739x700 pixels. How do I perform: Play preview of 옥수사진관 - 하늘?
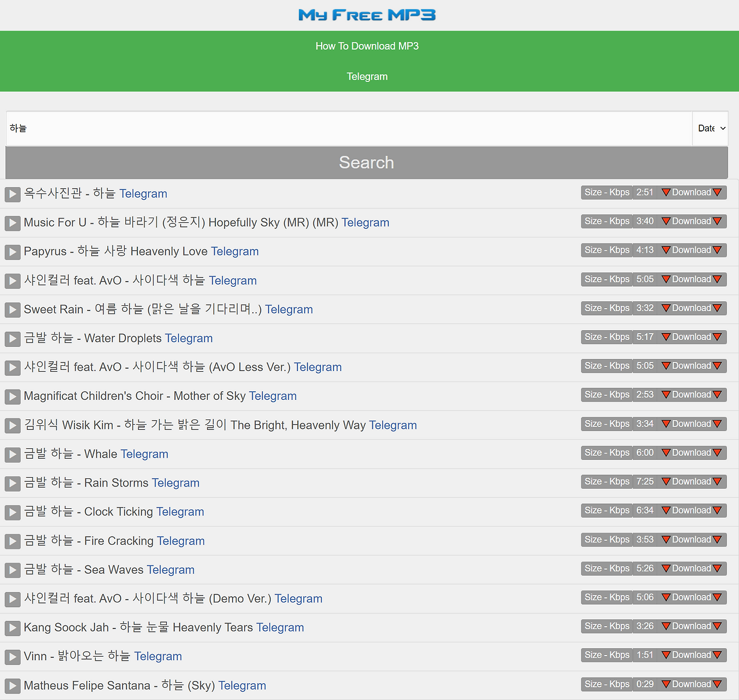point(12,194)
